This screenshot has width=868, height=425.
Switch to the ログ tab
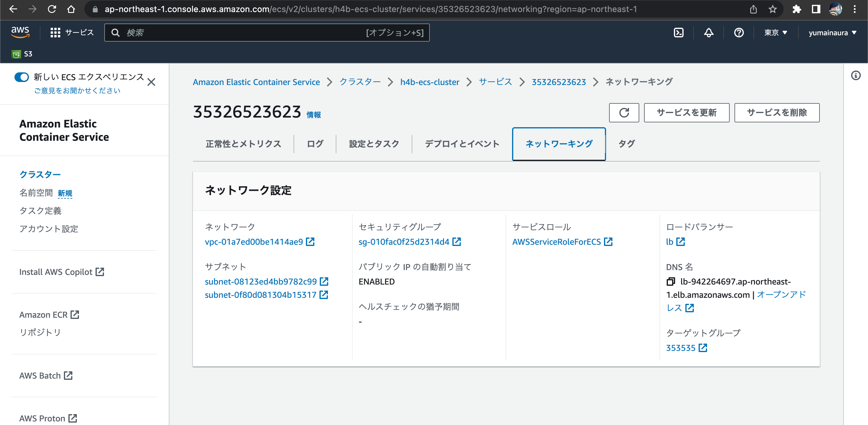click(x=315, y=144)
